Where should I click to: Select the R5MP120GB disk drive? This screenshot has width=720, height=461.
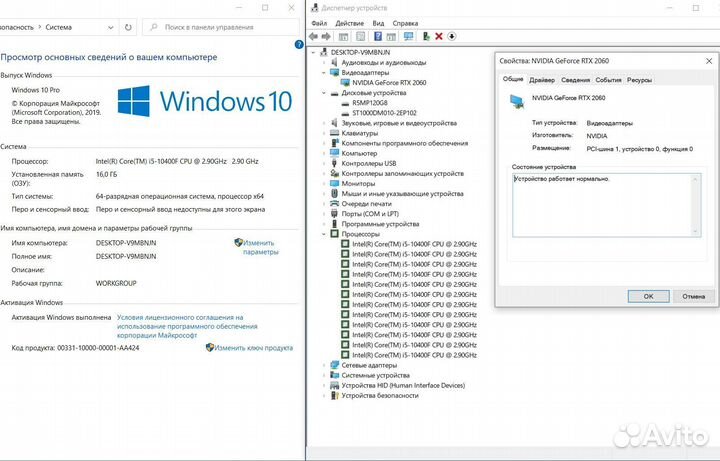370,103
